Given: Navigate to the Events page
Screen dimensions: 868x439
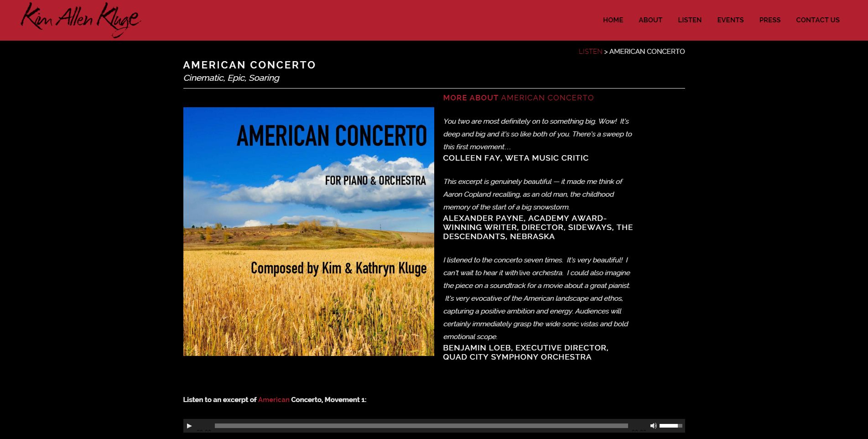Looking at the screenshot, I should 730,20.
